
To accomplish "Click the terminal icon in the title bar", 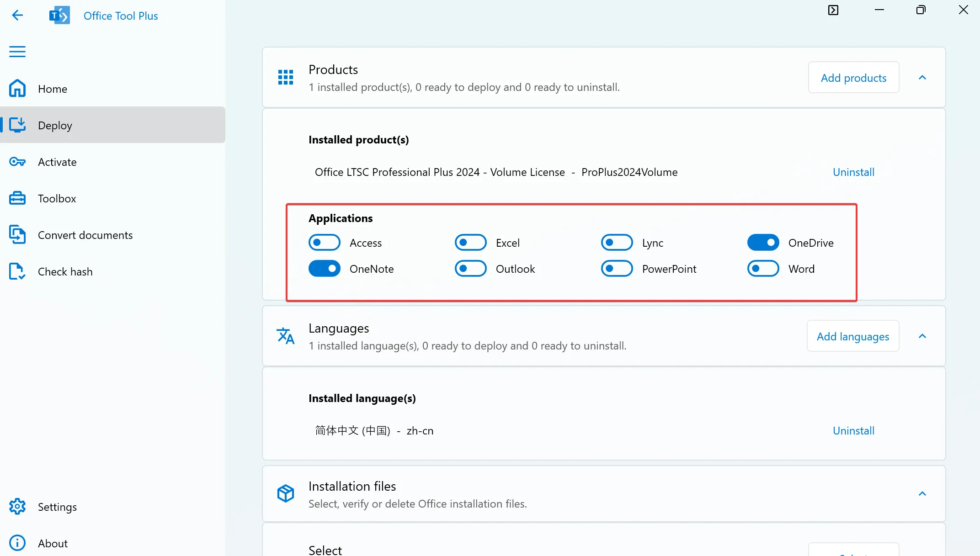I will (x=833, y=10).
